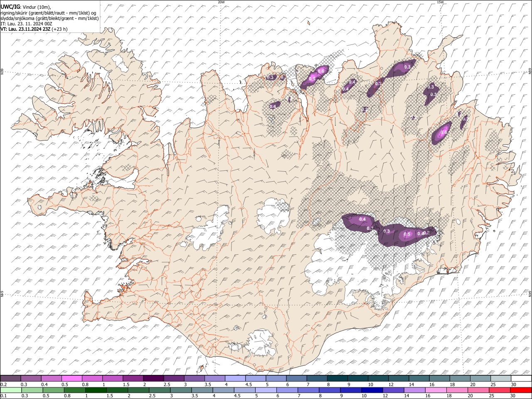Click the snow legend swatch starting at 14

(x=419, y=379)
